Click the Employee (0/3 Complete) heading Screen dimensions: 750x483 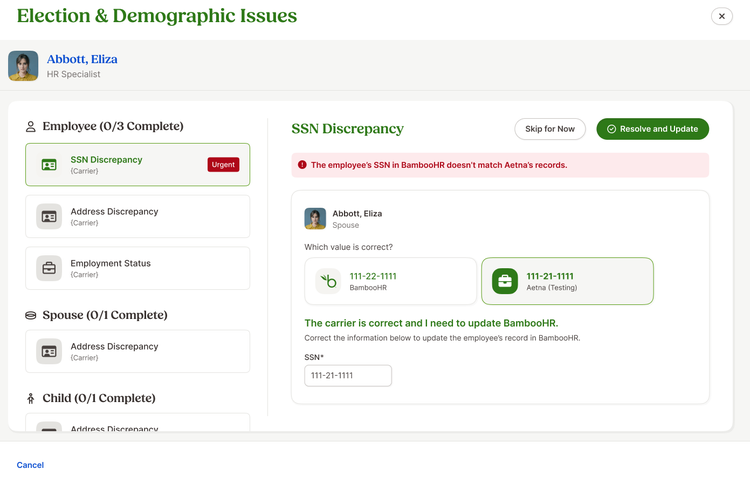[113, 126]
